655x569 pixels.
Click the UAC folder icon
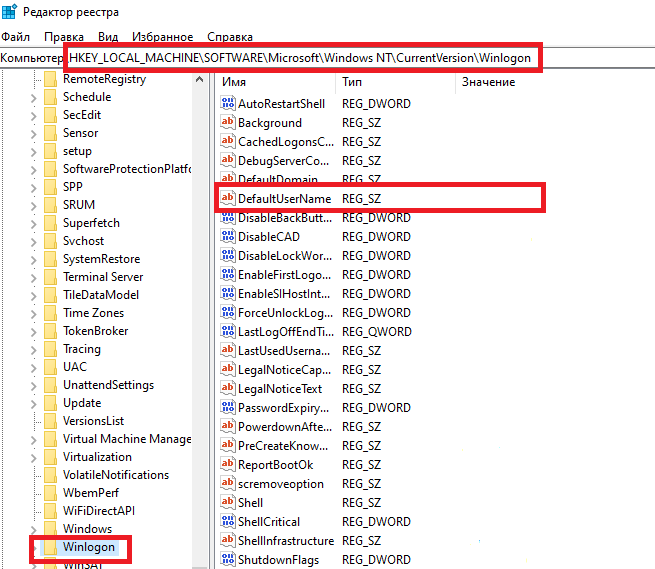51,367
